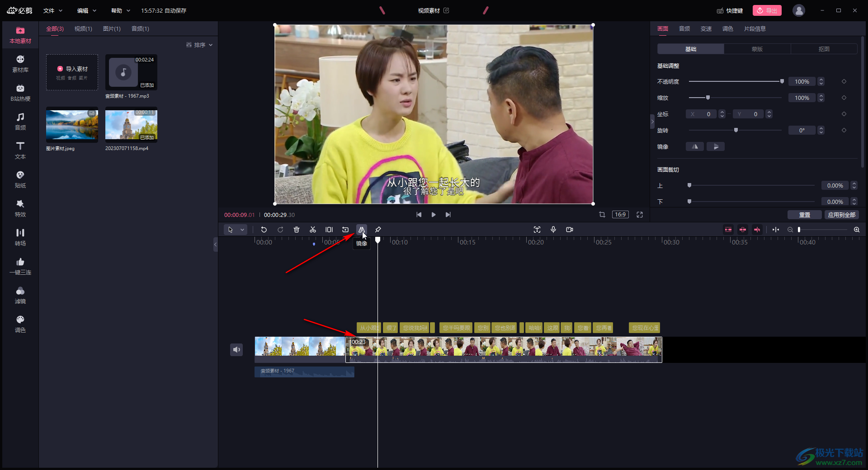This screenshot has width=868, height=470.
Task: Click the 应用到全部 apply-to-all button
Action: (842, 215)
